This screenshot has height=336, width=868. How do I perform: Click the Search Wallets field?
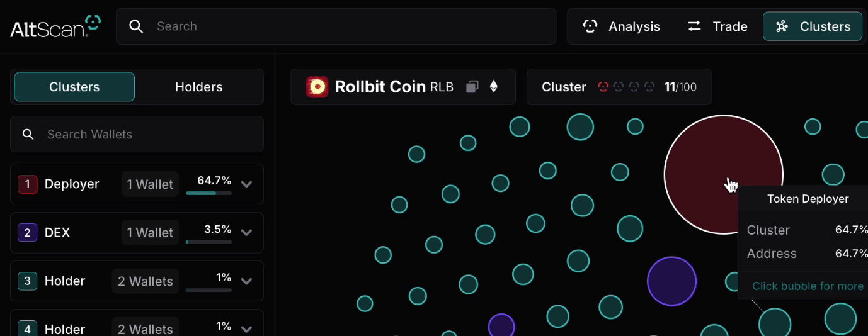(x=137, y=134)
